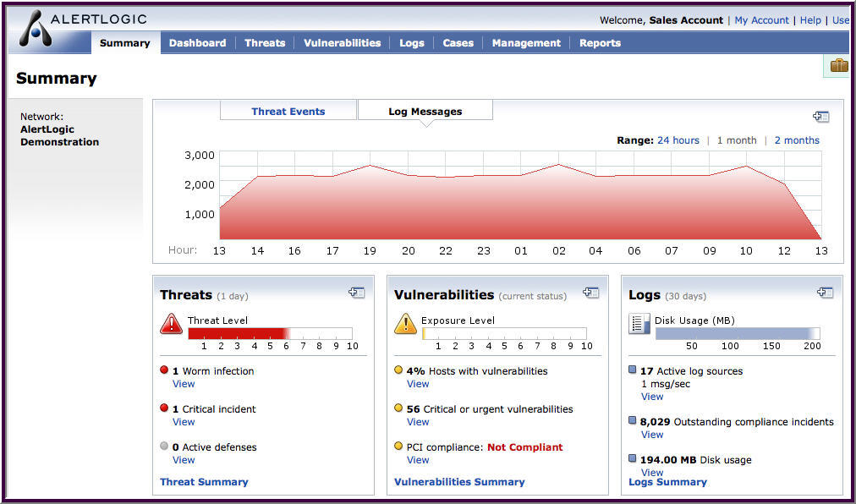The width and height of the screenshot is (856, 504).
Task: Add the Vulnerabilities panel to dashboard
Action: pos(590,293)
